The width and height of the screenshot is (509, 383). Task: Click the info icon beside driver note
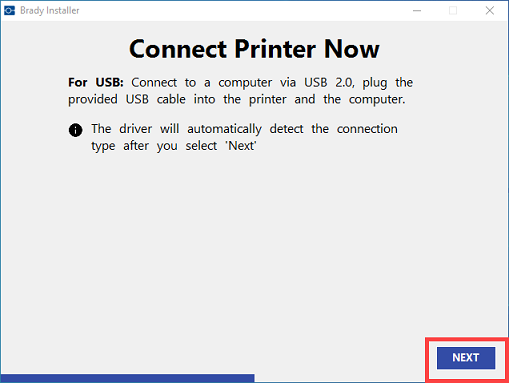click(75, 130)
